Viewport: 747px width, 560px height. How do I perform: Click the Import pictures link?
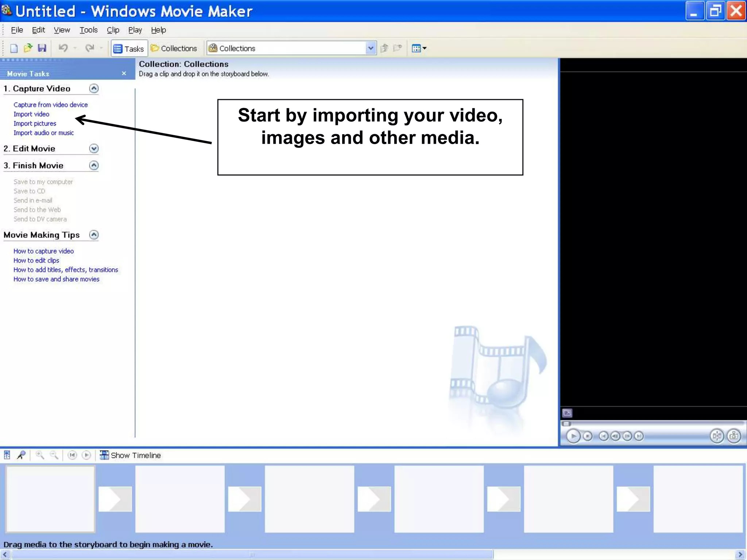[35, 124]
